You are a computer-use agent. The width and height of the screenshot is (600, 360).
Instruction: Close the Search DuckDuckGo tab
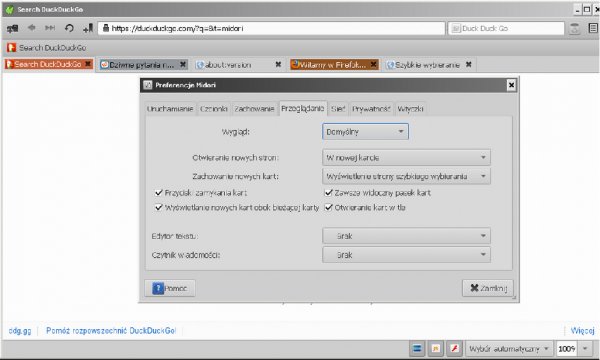88,64
